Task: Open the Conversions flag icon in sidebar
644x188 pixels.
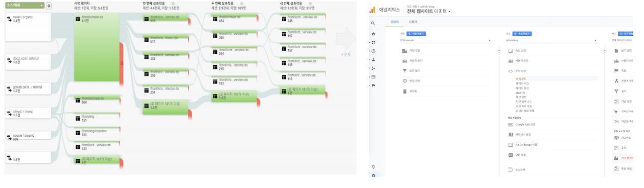Action: [x=373, y=85]
